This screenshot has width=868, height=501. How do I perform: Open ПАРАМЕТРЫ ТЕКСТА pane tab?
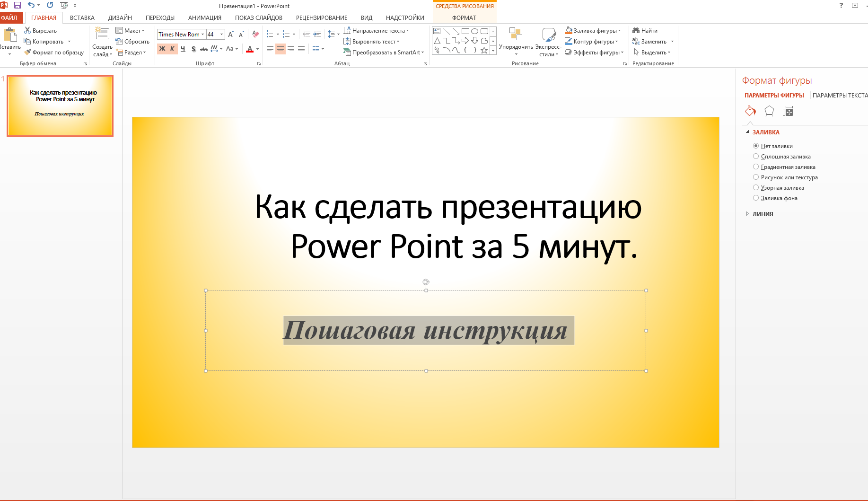840,95
